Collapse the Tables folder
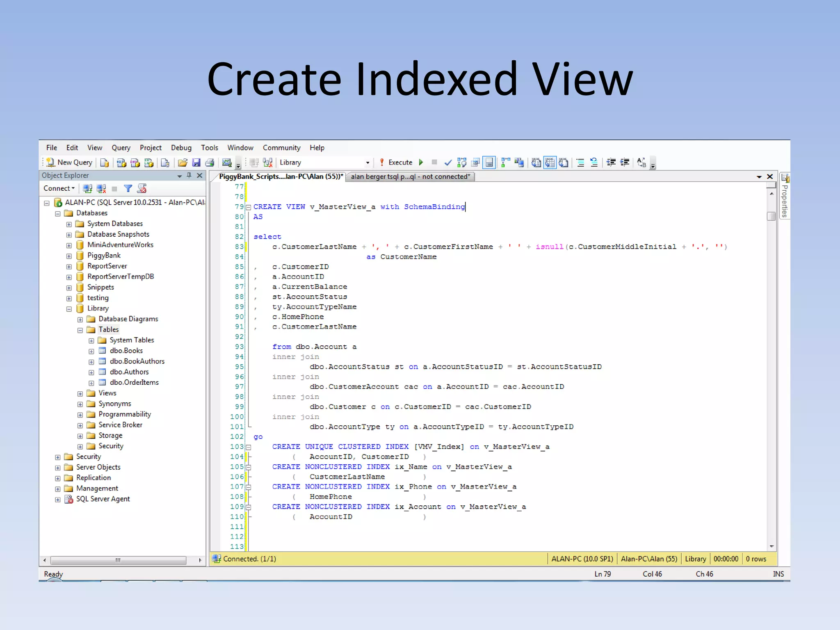This screenshot has height=630, width=840. click(x=80, y=330)
